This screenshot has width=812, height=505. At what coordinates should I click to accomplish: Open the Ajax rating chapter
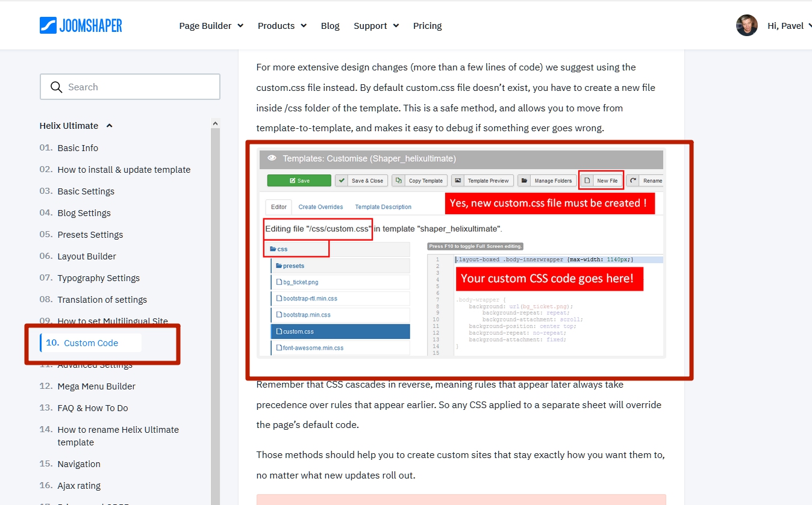coord(79,486)
